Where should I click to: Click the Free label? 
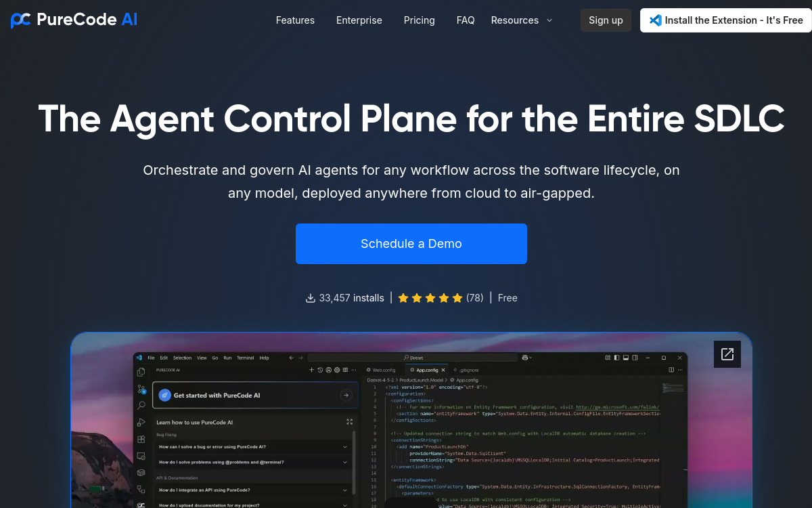[507, 298]
